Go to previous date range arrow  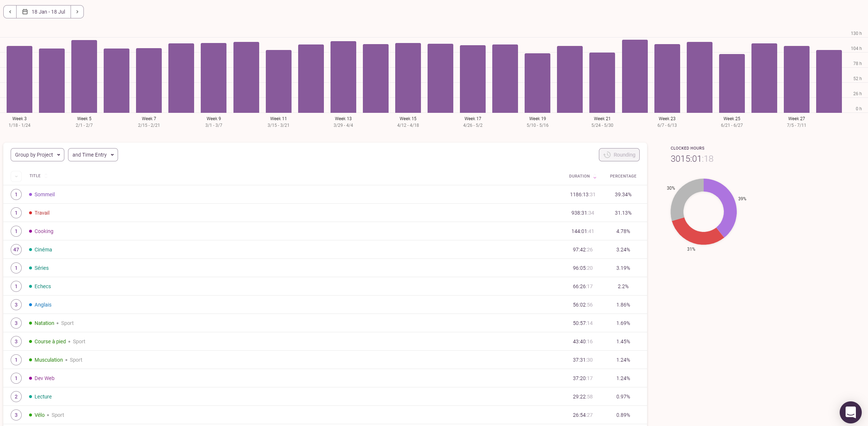coord(10,12)
